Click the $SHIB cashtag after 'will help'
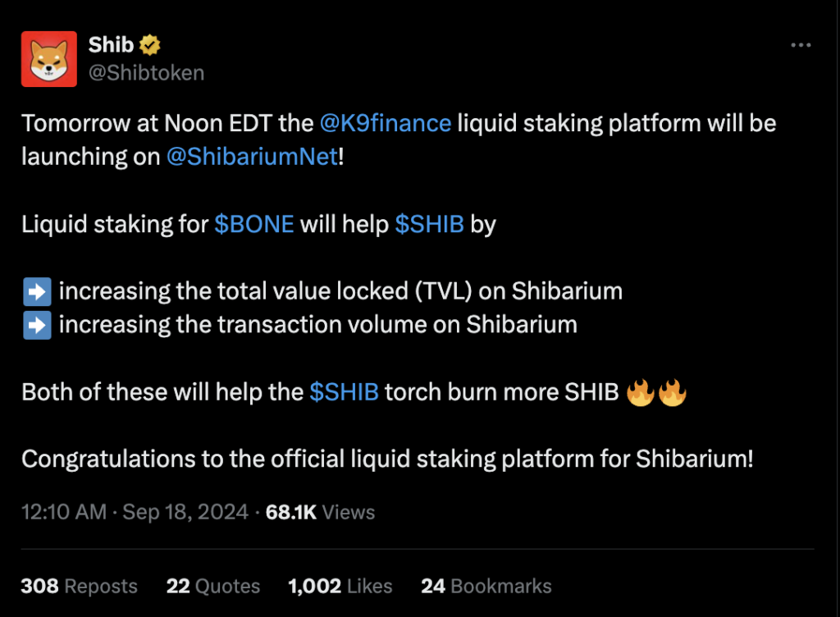This screenshot has width=840, height=617. pos(429,224)
